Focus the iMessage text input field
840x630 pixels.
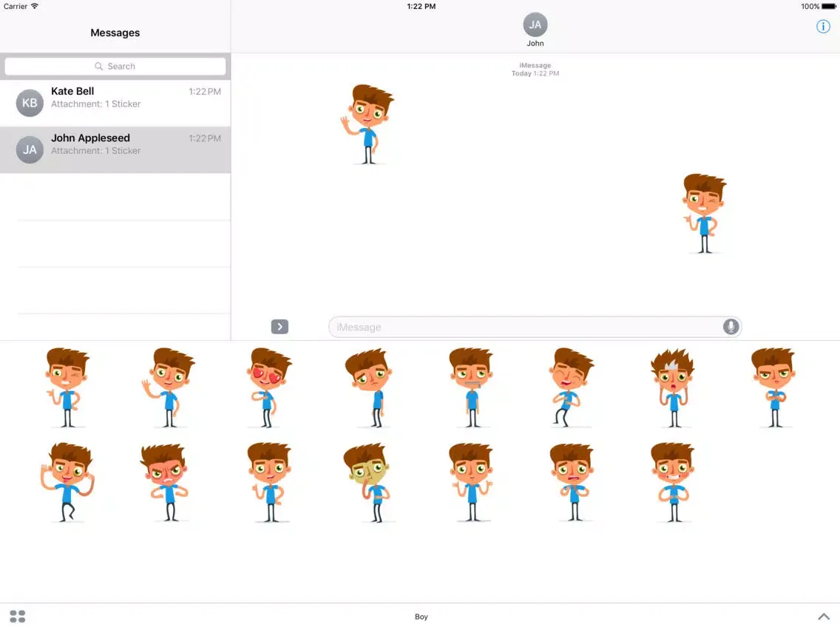click(x=535, y=327)
